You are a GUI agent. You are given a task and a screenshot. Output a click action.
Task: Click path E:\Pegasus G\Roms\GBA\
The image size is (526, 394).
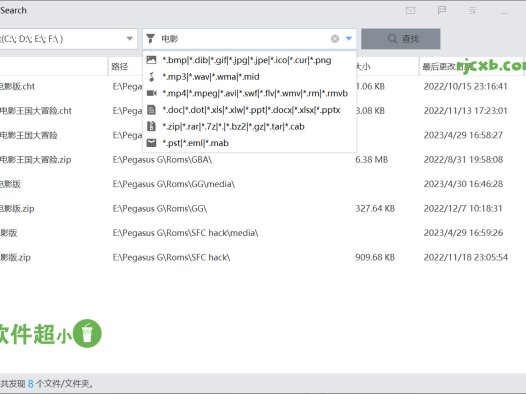pyautogui.click(x=162, y=160)
